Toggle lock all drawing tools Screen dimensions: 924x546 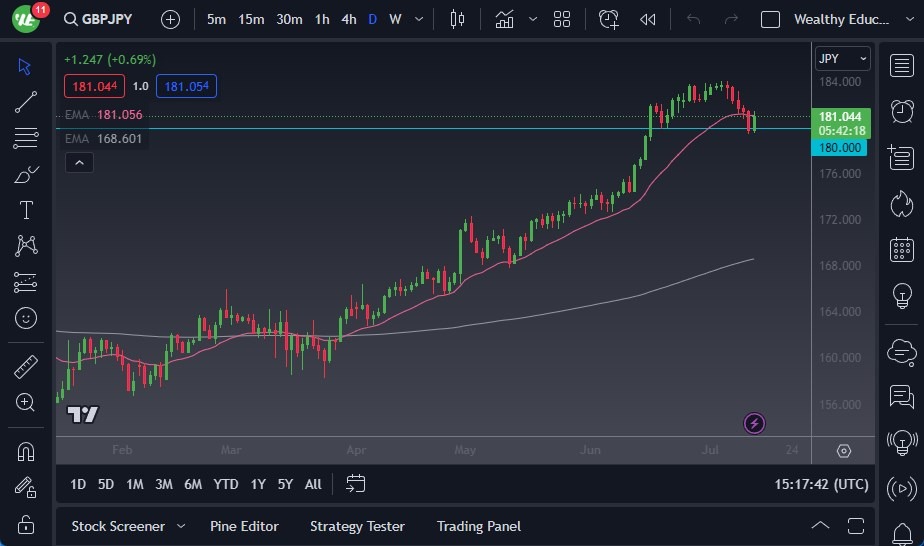click(x=26, y=524)
